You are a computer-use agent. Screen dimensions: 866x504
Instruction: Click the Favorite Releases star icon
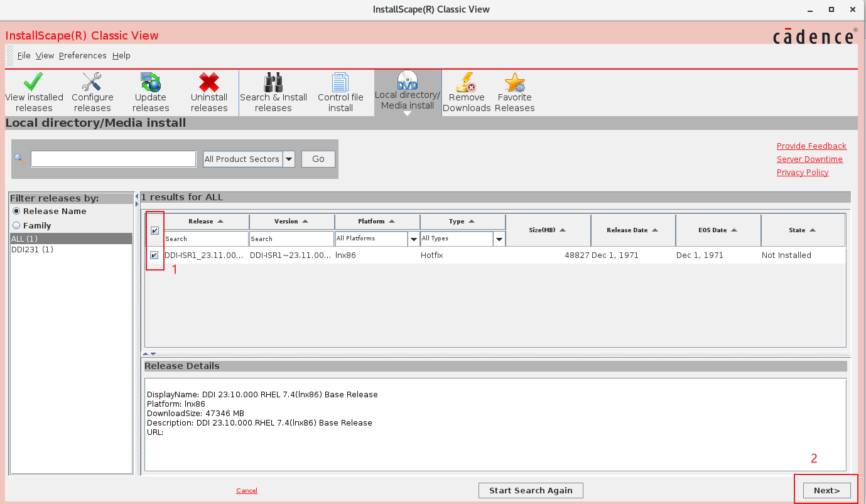tap(514, 83)
